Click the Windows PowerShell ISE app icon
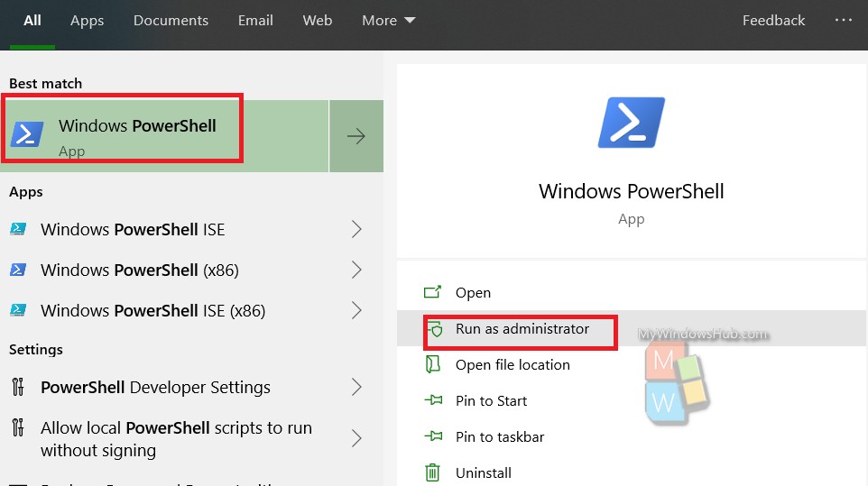This screenshot has width=868, height=486. pyautogui.click(x=18, y=229)
